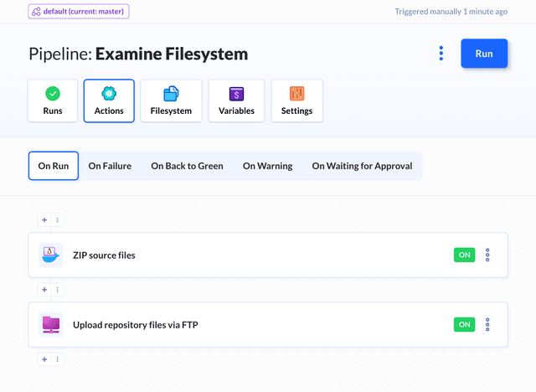Add action between ZIP and FTP upload

point(44,290)
